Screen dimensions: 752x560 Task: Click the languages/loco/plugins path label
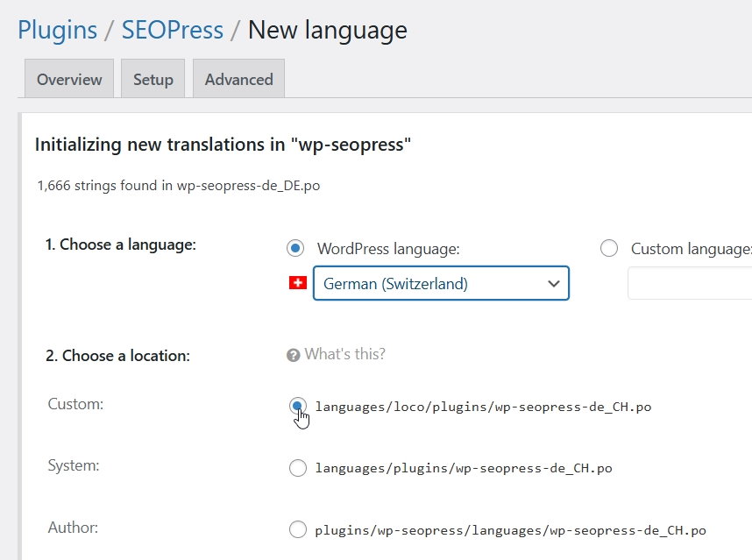click(x=483, y=407)
